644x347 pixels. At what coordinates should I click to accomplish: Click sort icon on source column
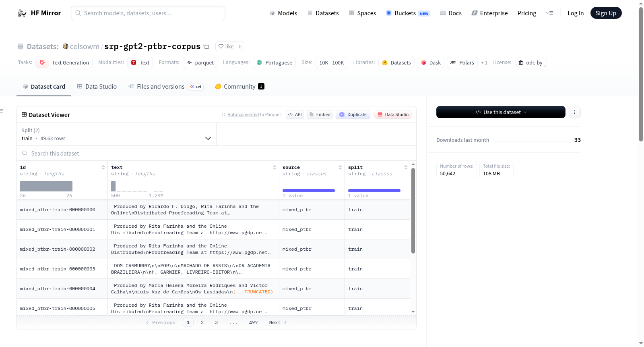point(340,167)
